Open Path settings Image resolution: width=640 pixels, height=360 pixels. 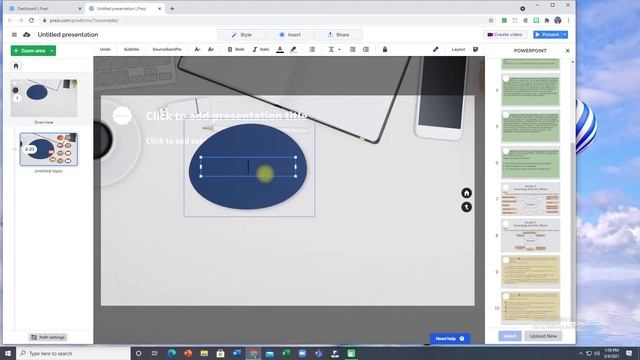click(48, 337)
